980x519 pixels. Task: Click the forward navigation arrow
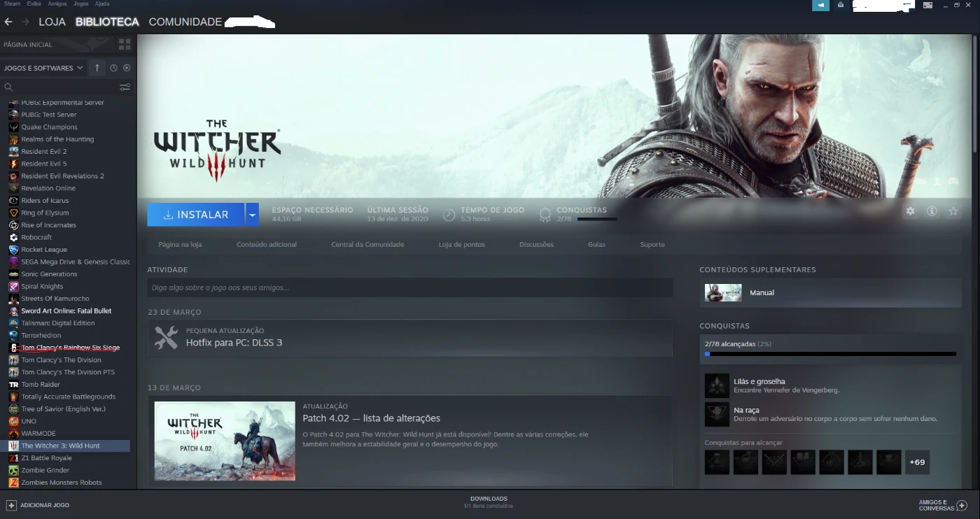click(x=25, y=22)
